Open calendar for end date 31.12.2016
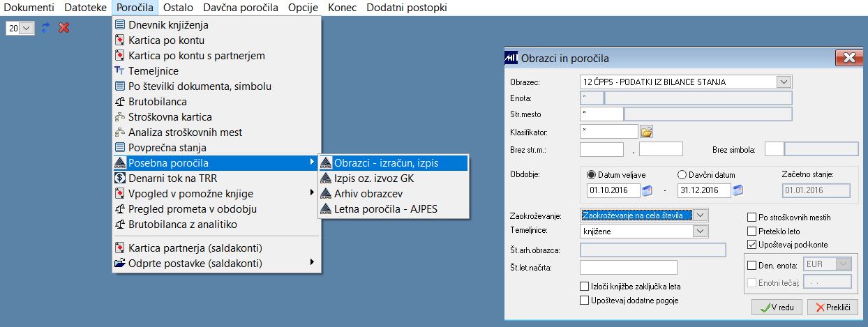The width and height of the screenshot is (868, 327). (738, 190)
